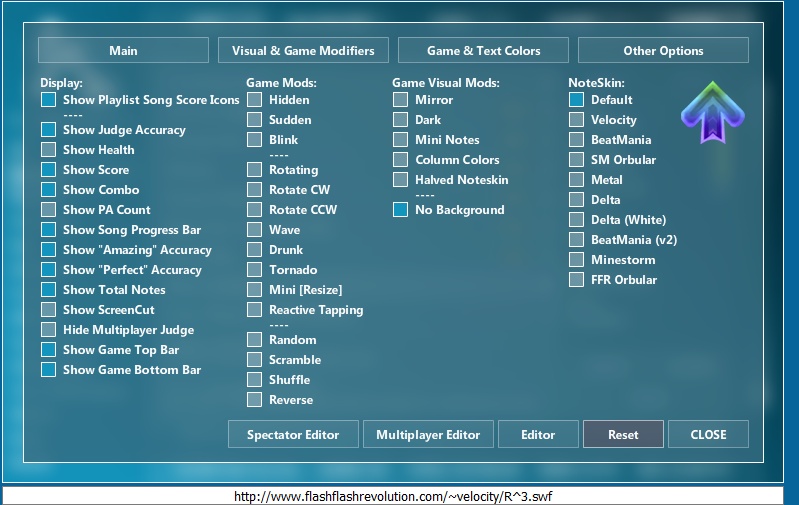Enable Show Health display
The image size is (799, 505).
tap(48, 150)
